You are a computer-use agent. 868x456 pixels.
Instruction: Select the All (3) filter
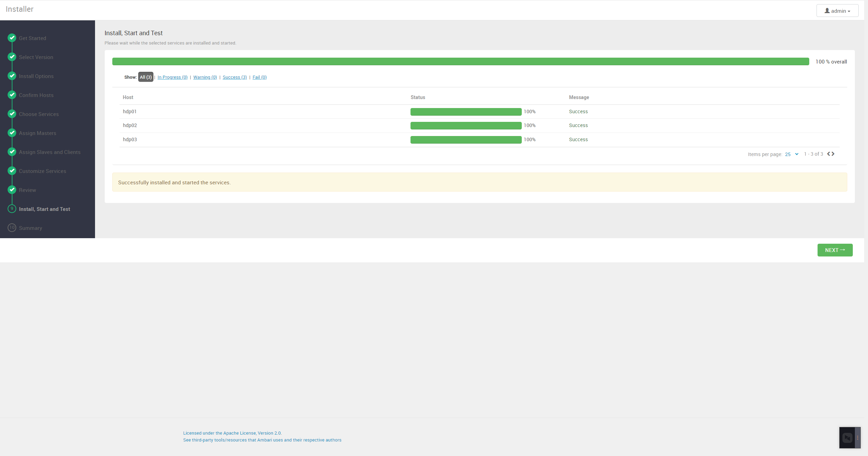click(145, 77)
